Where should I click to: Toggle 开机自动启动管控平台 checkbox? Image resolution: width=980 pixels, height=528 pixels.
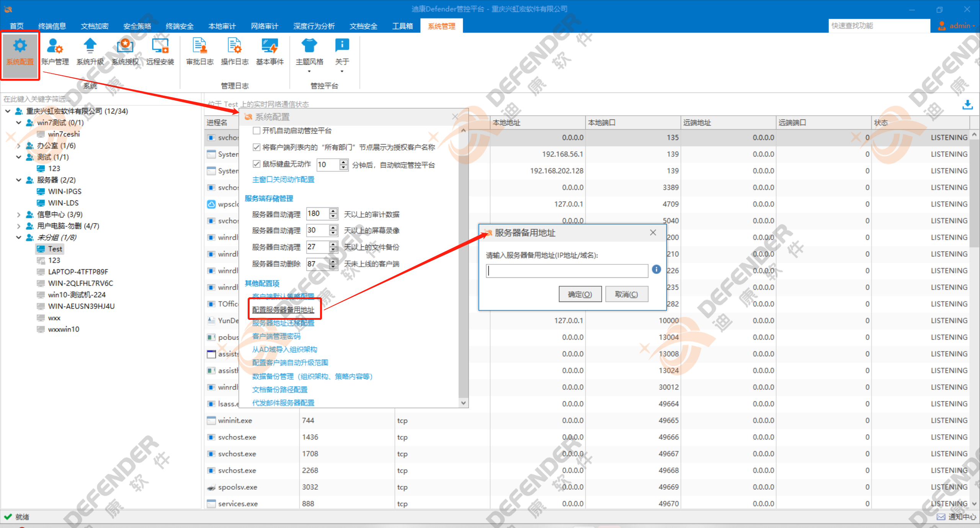click(x=256, y=131)
